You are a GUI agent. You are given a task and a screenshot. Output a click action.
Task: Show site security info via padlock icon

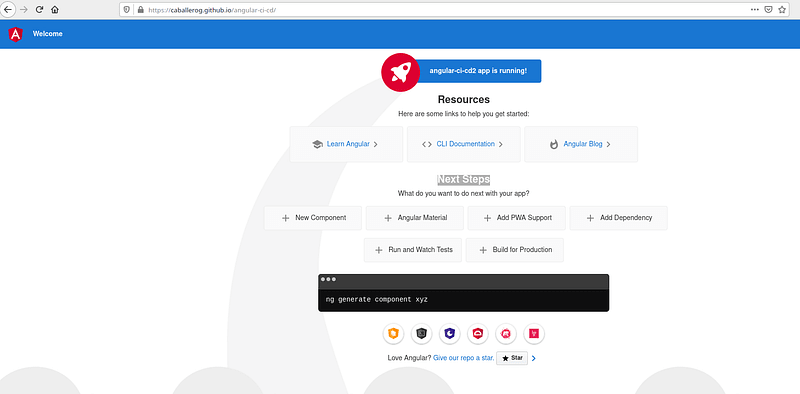click(141, 10)
